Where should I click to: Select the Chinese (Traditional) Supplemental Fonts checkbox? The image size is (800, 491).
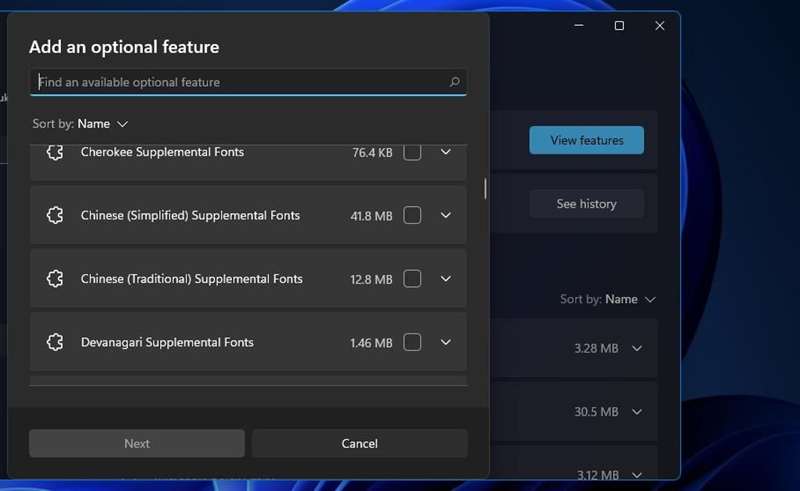[412, 279]
